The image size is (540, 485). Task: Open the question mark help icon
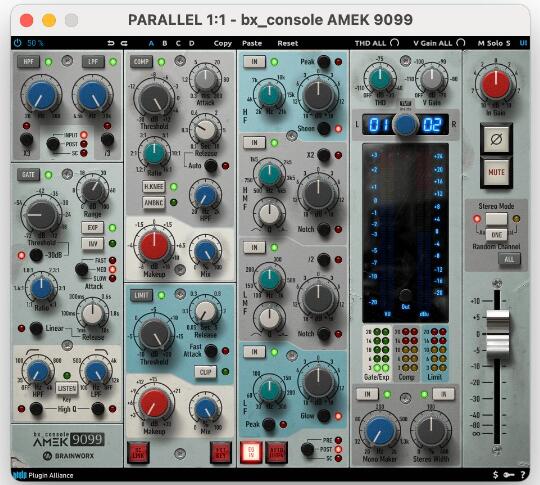(x=523, y=475)
